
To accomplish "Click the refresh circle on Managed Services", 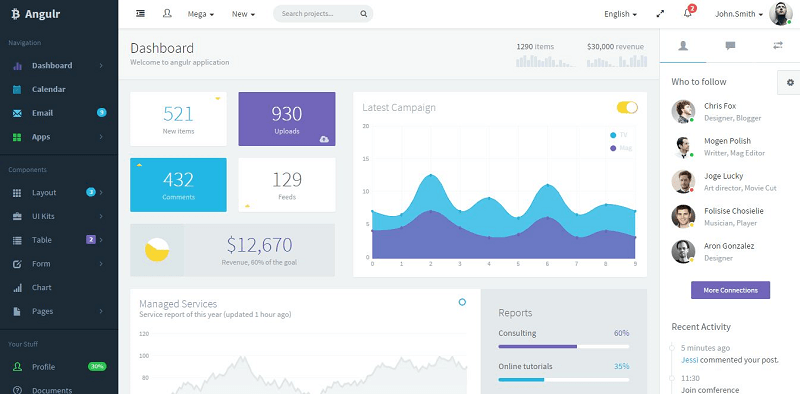I will 462,302.
